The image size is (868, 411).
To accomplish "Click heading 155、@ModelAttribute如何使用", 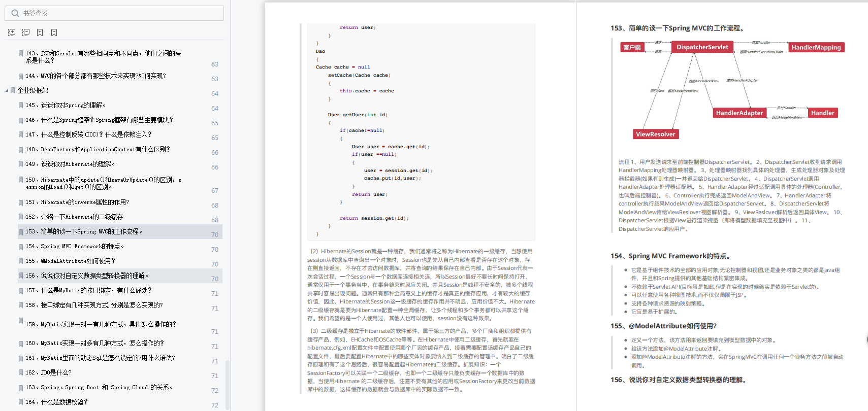I will click(x=664, y=326).
